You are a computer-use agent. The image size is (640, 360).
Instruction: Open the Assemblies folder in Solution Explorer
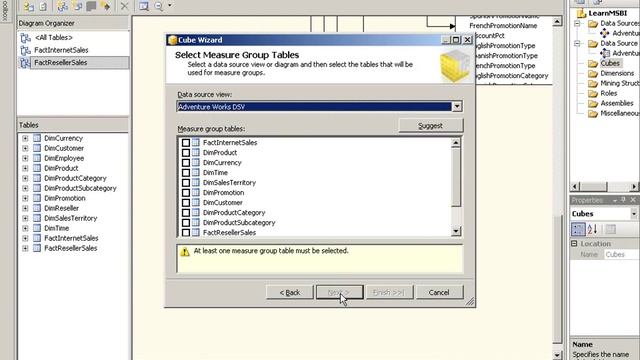tap(593, 103)
